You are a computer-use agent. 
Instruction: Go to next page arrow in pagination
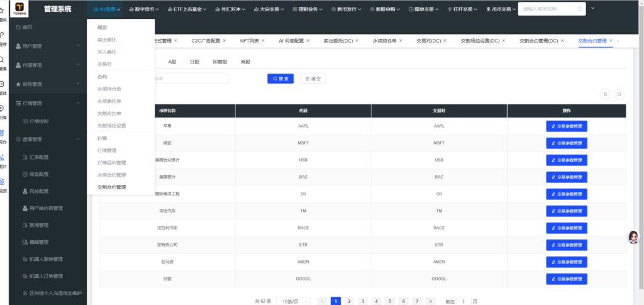pos(430,301)
